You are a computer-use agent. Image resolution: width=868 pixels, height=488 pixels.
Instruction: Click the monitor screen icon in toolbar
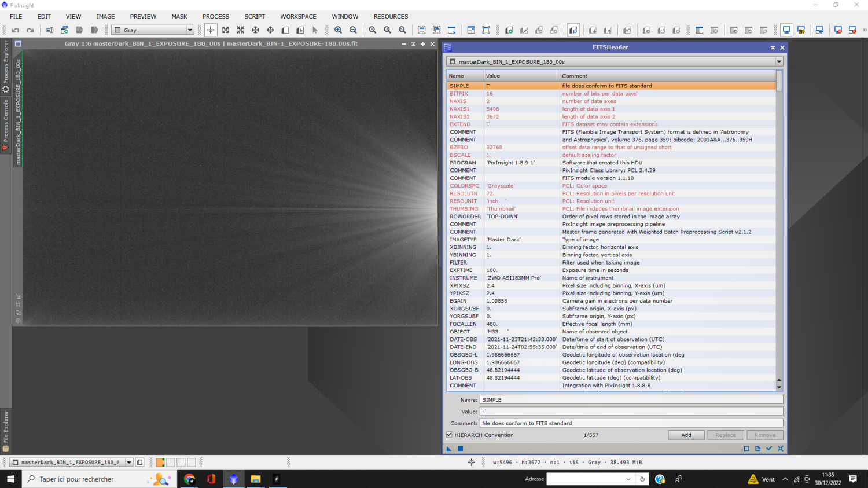tap(786, 30)
